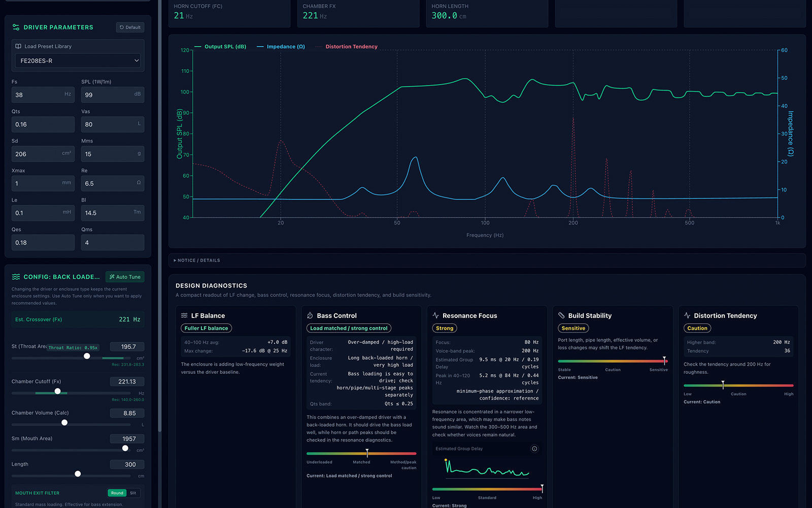The image size is (812, 508).
Task: Focus the Sd input field
Action: click(x=43, y=154)
